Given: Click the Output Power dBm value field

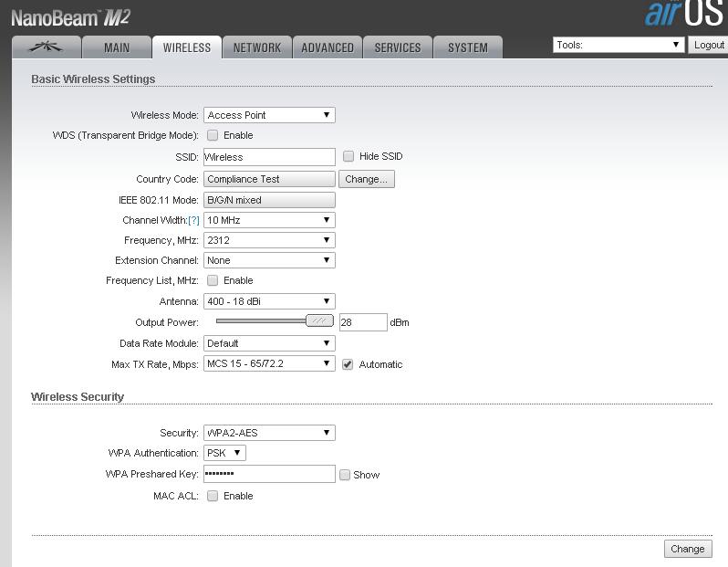Looking at the screenshot, I should pyautogui.click(x=363, y=322).
